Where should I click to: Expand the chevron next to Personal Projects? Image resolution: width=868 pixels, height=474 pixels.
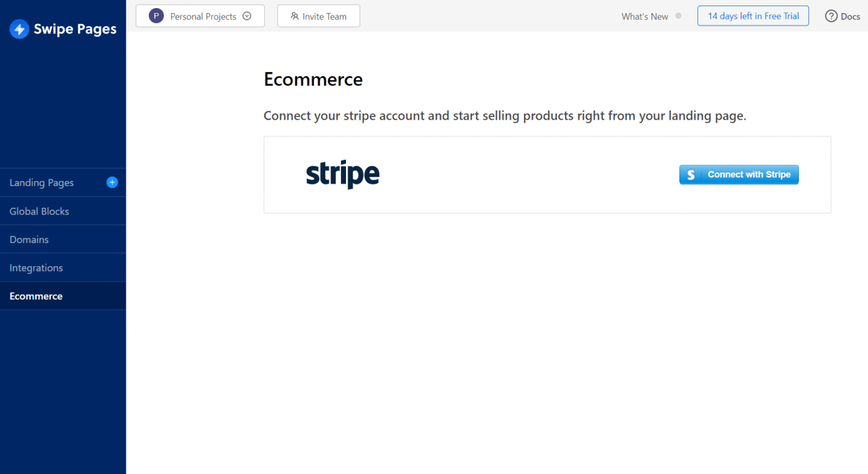pos(247,16)
